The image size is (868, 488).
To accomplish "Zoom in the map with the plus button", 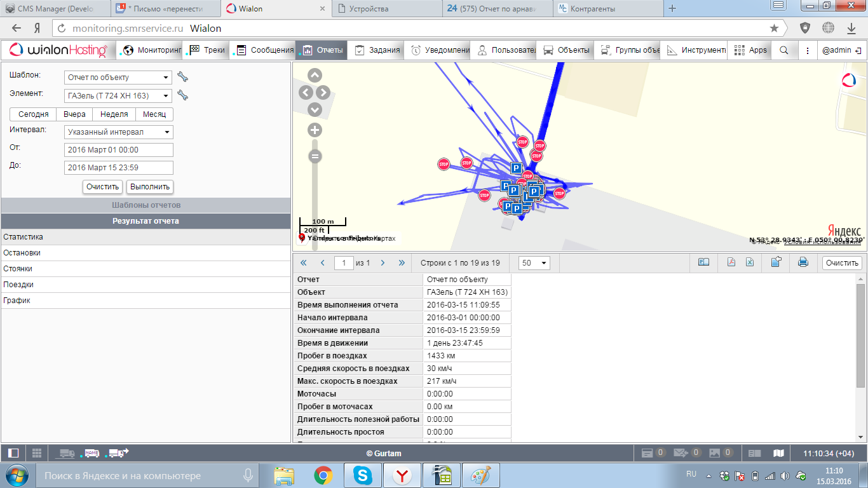I will click(x=315, y=130).
